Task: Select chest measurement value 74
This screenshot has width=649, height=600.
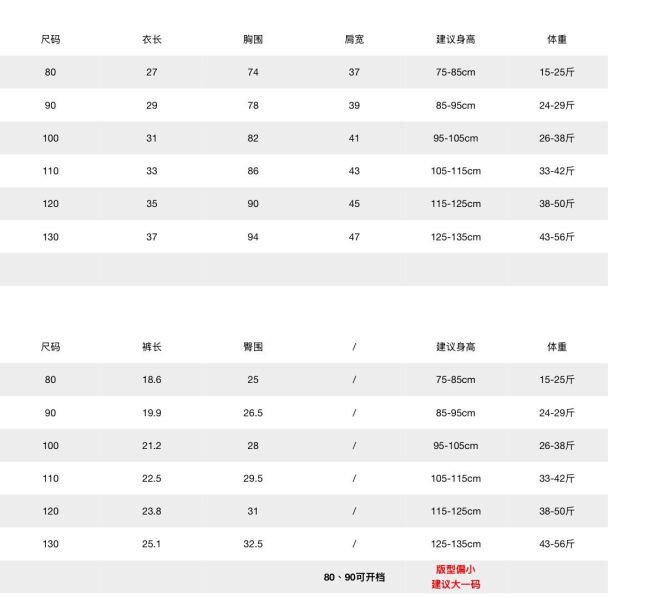Action: (x=253, y=73)
